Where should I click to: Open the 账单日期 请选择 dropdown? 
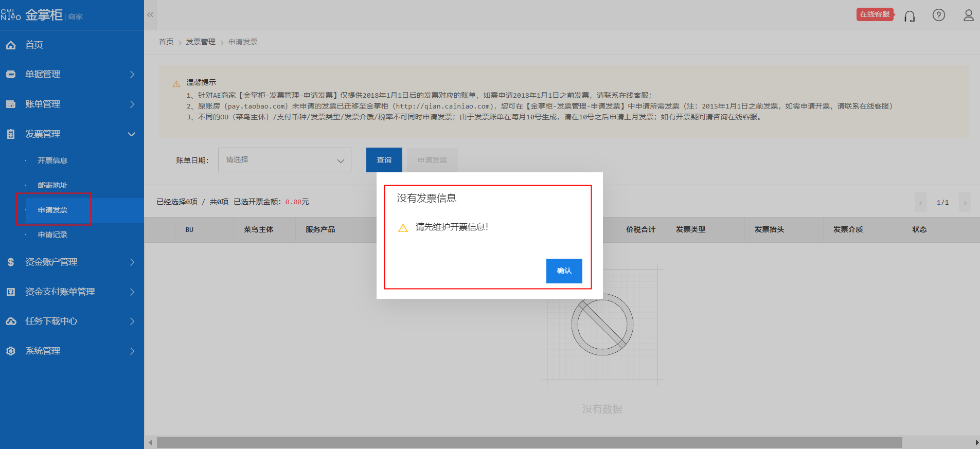(x=284, y=160)
